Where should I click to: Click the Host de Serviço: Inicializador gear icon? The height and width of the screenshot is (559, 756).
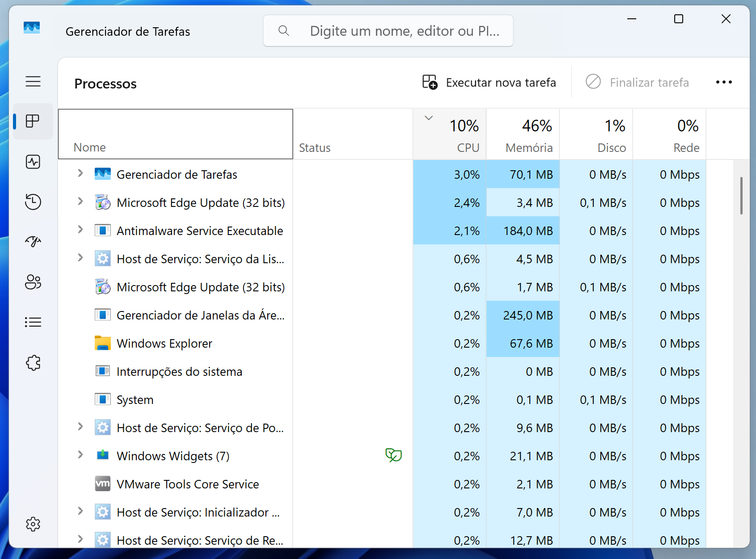(103, 512)
